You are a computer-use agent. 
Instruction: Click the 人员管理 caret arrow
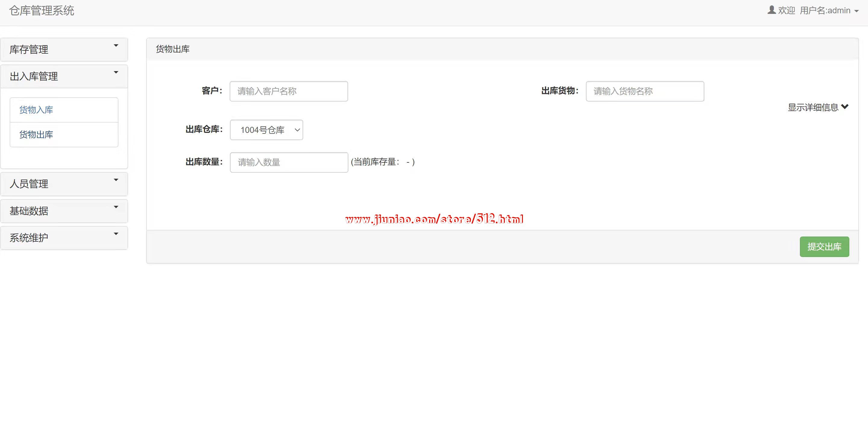[x=116, y=180]
